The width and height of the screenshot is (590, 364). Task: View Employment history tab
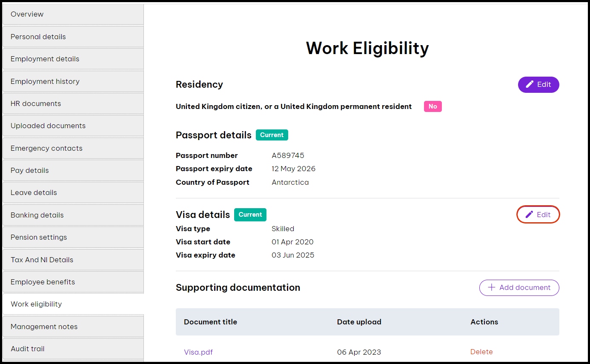(x=73, y=81)
